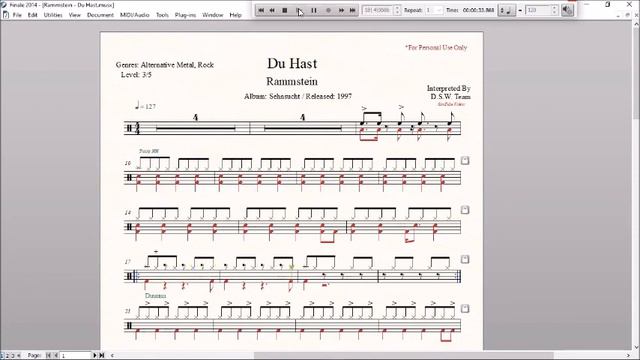Select the '*For Personal Use Only' text
This screenshot has width=640, height=360.
pos(436,47)
